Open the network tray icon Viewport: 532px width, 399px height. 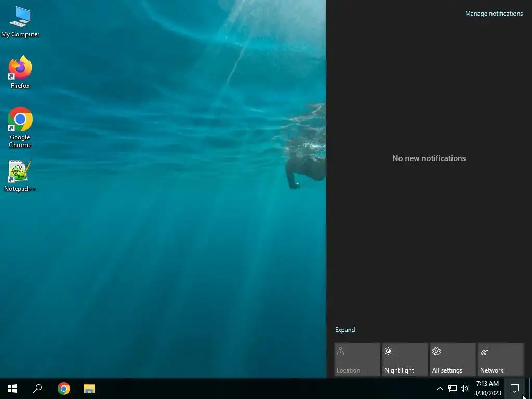(453, 389)
